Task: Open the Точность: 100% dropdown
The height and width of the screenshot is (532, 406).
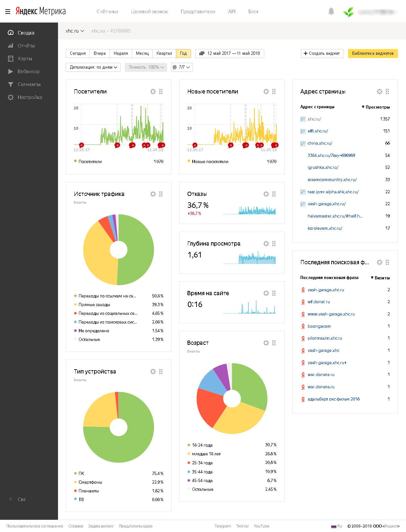Action: [x=146, y=67]
